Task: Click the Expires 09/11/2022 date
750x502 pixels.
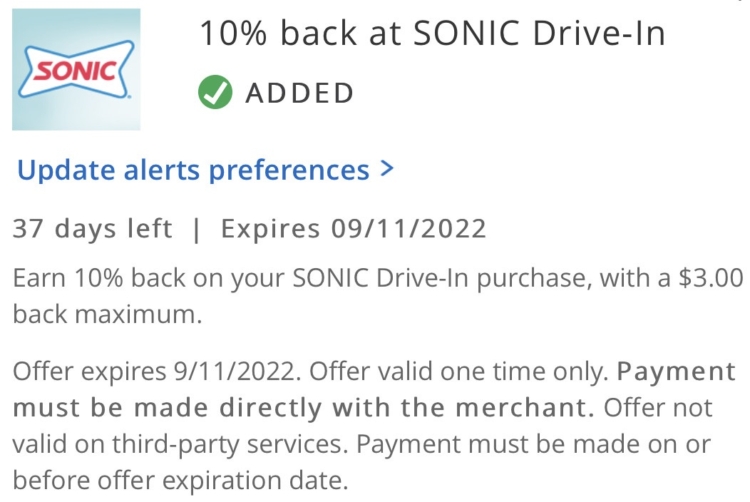Action: 353,229
